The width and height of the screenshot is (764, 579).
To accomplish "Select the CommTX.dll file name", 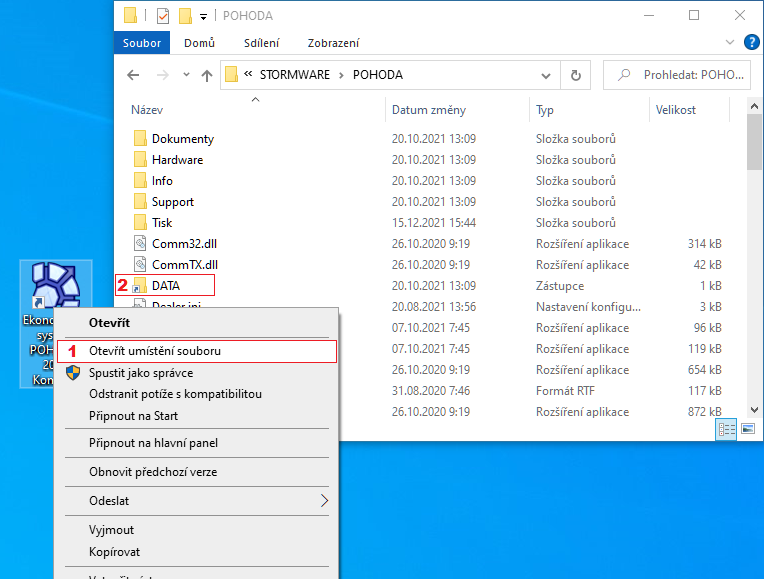I will pos(185,264).
